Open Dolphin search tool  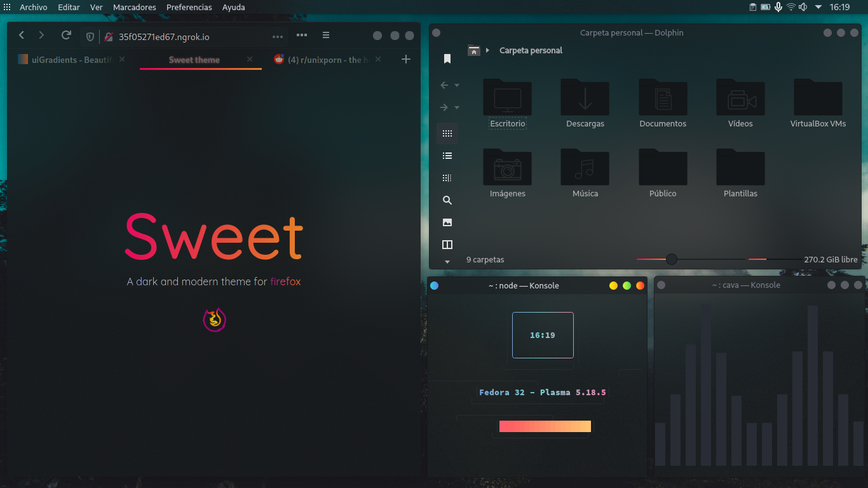(447, 200)
